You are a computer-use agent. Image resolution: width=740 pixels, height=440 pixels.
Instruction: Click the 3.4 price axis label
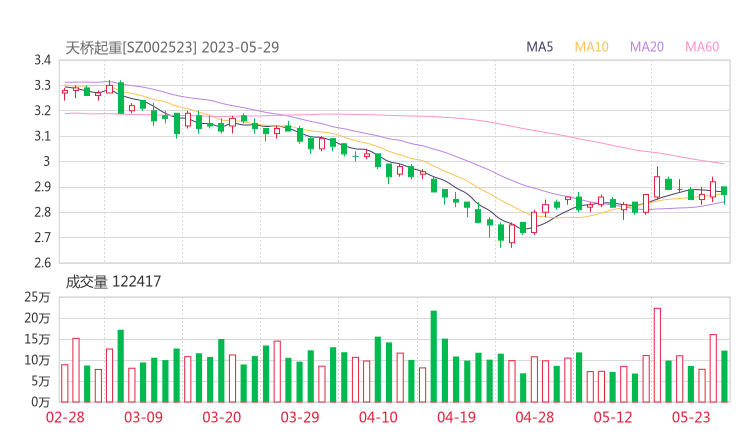[42, 60]
